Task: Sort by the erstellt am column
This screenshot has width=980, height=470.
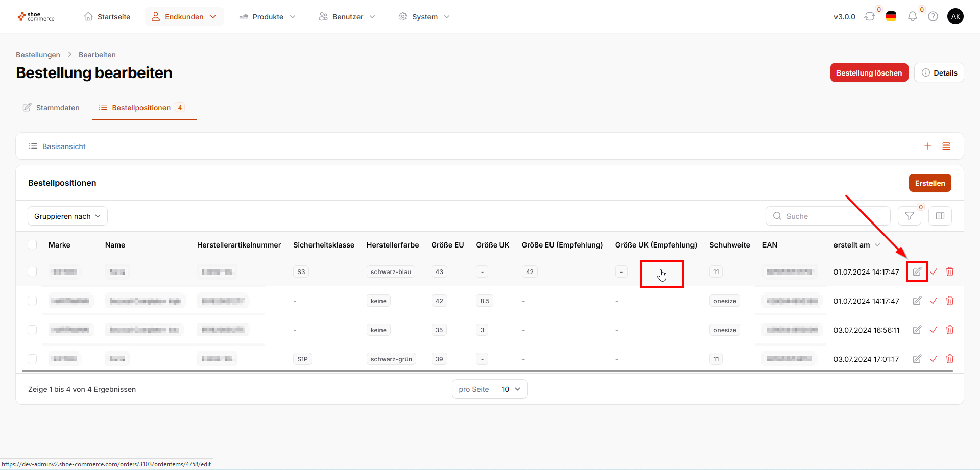Action: 856,245
